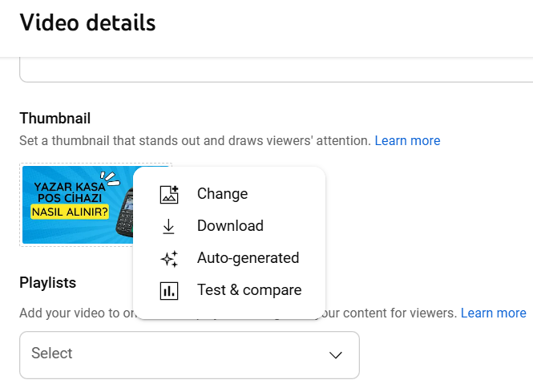Viewport: 533px width, 392px height.
Task: Click the Yazar Kasa POS thumbnail image
Action: pyautogui.click(x=79, y=204)
